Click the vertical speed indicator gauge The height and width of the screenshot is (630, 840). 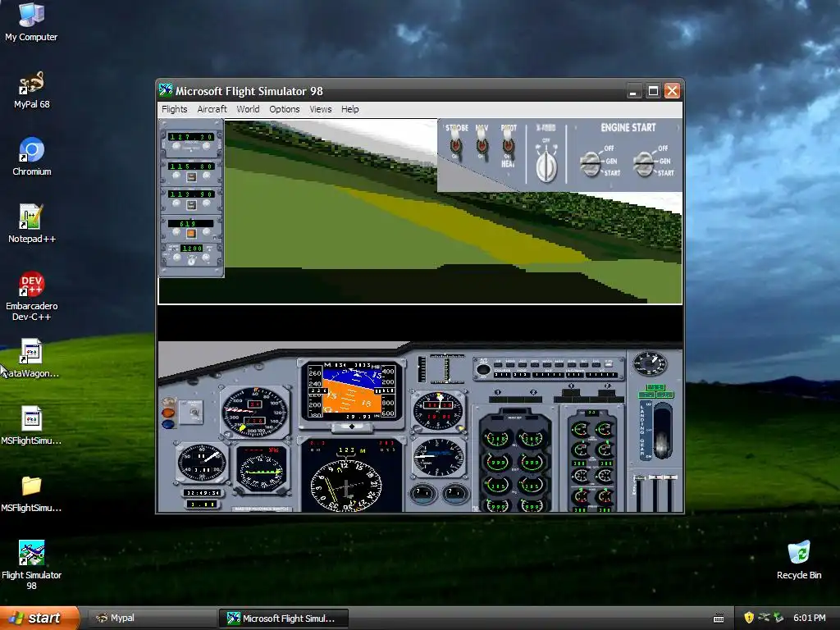click(438, 457)
